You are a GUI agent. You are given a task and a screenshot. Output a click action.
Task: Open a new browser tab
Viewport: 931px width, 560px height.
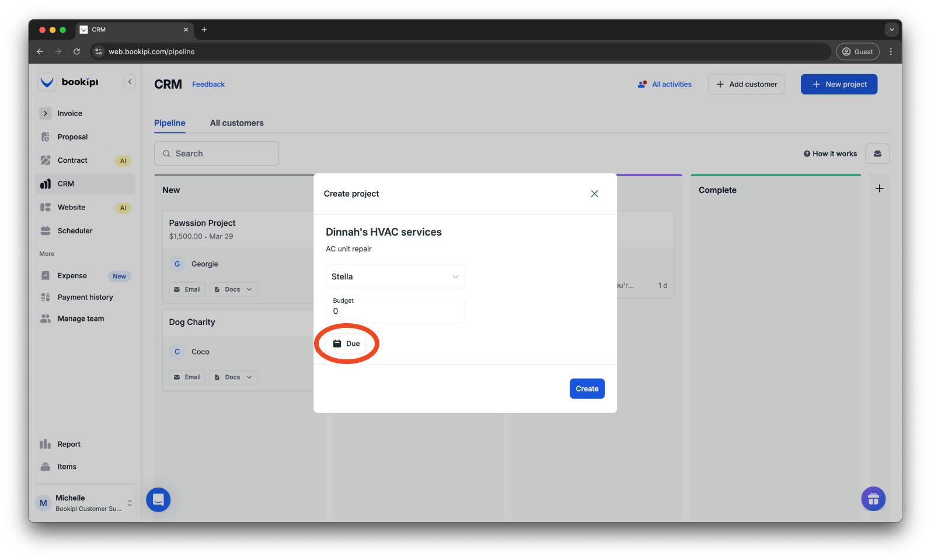point(204,30)
